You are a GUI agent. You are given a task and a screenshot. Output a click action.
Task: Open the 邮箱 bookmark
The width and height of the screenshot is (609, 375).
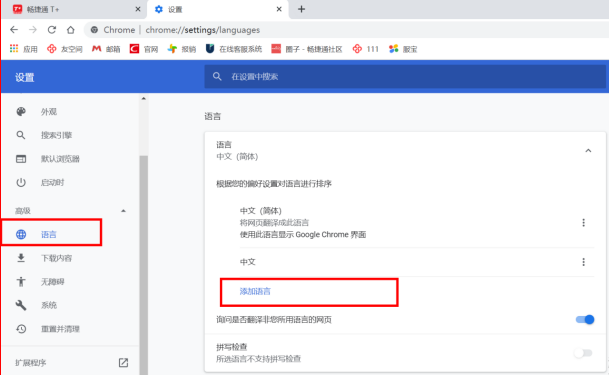click(106, 49)
